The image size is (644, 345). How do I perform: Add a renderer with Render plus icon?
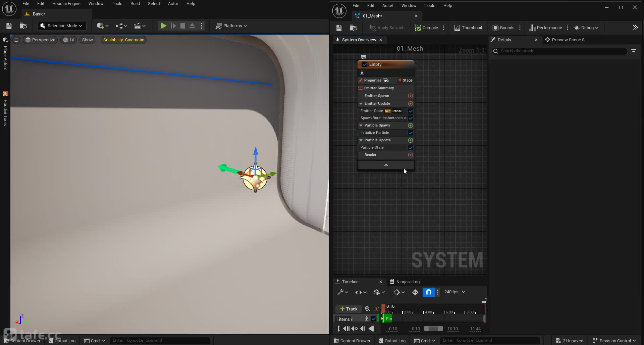pyautogui.click(x=410, y=155)
